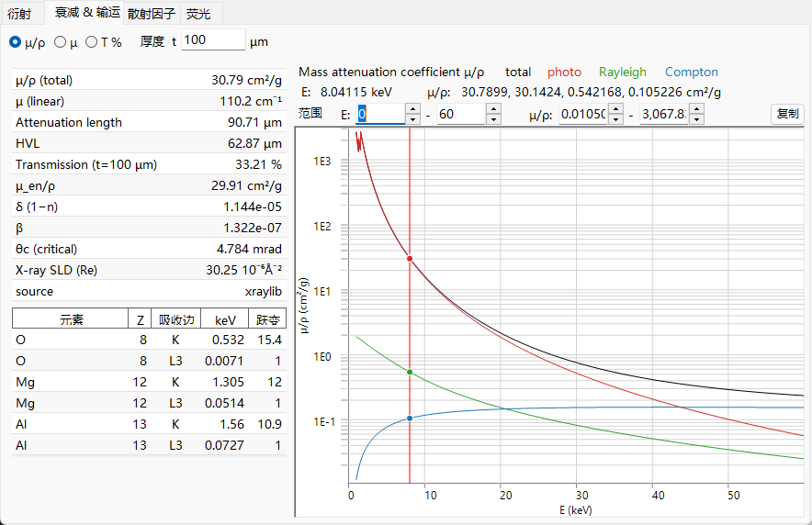Viewport: 812px width, 525px height.
Task: Open the 散射因子 tab
Action: (152, 14)
